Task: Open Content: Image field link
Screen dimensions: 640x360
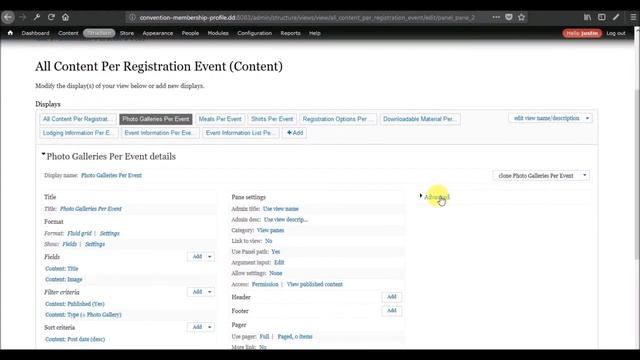Action: tap(64, 280)
